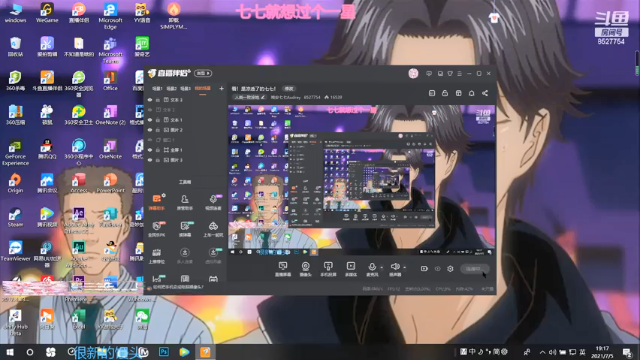
Task: Hide the 全屏 1 layer via its eye icon
Action: click(x=150, y=150)
